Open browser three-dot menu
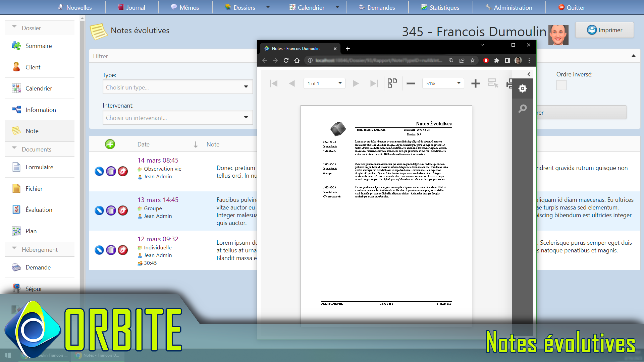Image resolution: width=644 pixels, height=362 pixels. click(x=529, y=60)
